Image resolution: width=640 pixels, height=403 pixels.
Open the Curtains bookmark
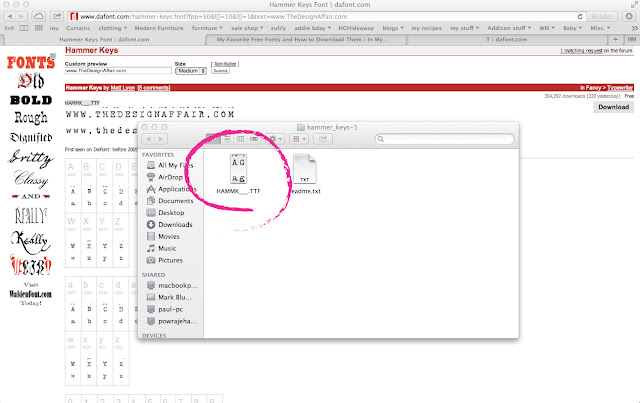click(78, 28)
